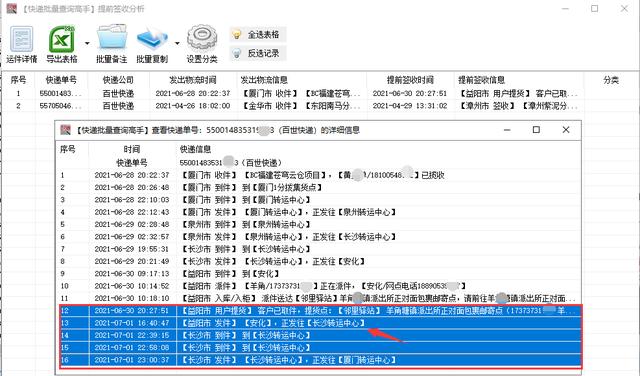The width and height of the screenshot is (640, 376).
Task: Click the 快递单号 column header
Action: pos(61,80)
